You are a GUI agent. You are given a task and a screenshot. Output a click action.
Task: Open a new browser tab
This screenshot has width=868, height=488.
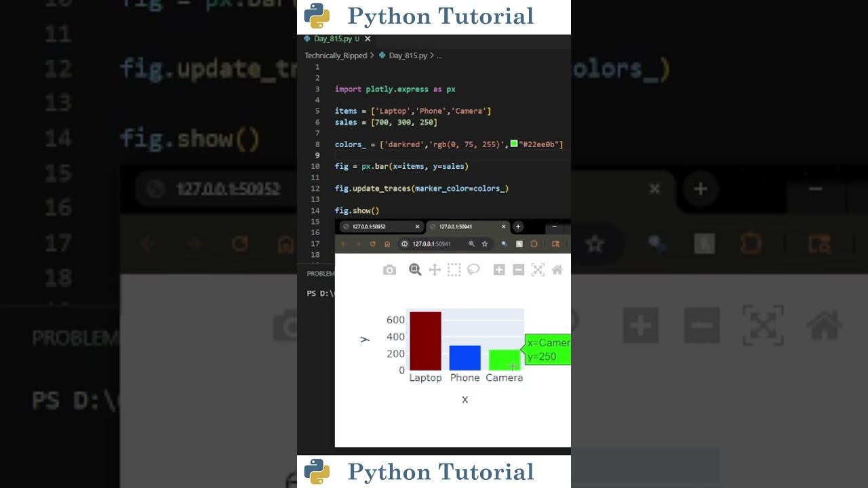tap(518, 226)
